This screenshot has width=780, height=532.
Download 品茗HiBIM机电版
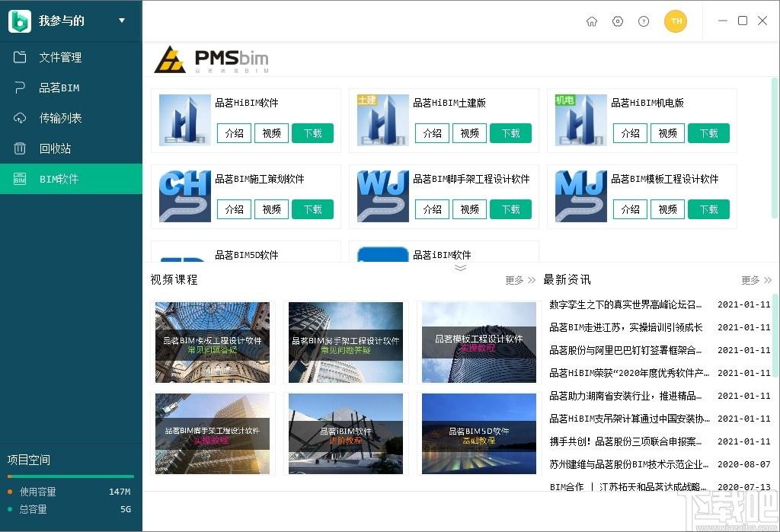pos(708,133)
